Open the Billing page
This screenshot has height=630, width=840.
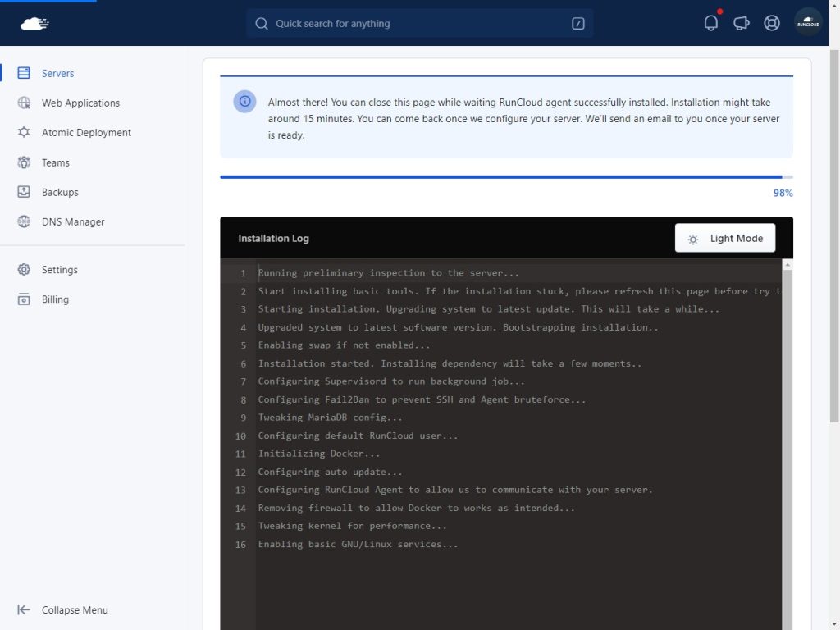click(x=55, y=299)
